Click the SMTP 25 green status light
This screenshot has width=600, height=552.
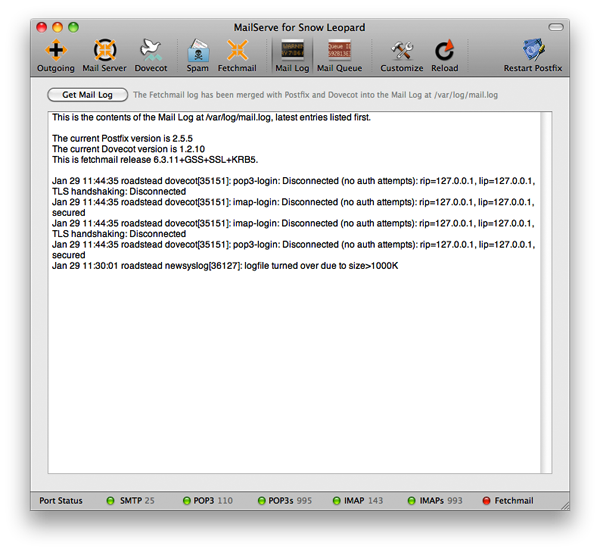point(111,500)
